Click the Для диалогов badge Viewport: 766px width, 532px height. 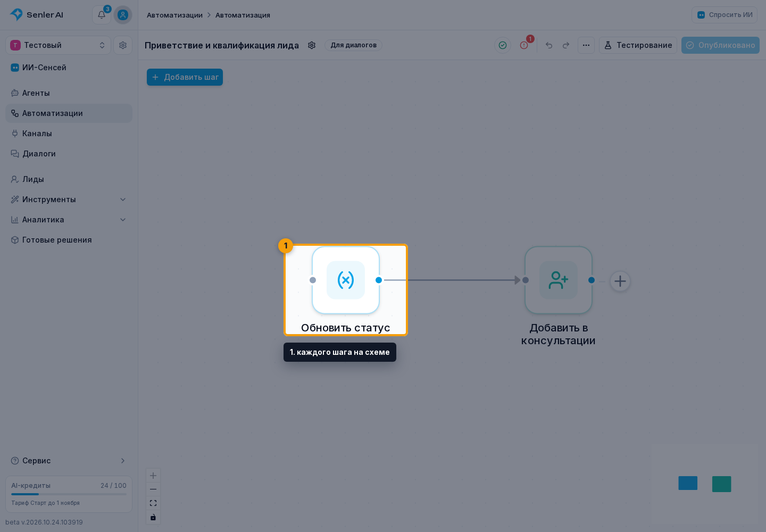(354, 45)
